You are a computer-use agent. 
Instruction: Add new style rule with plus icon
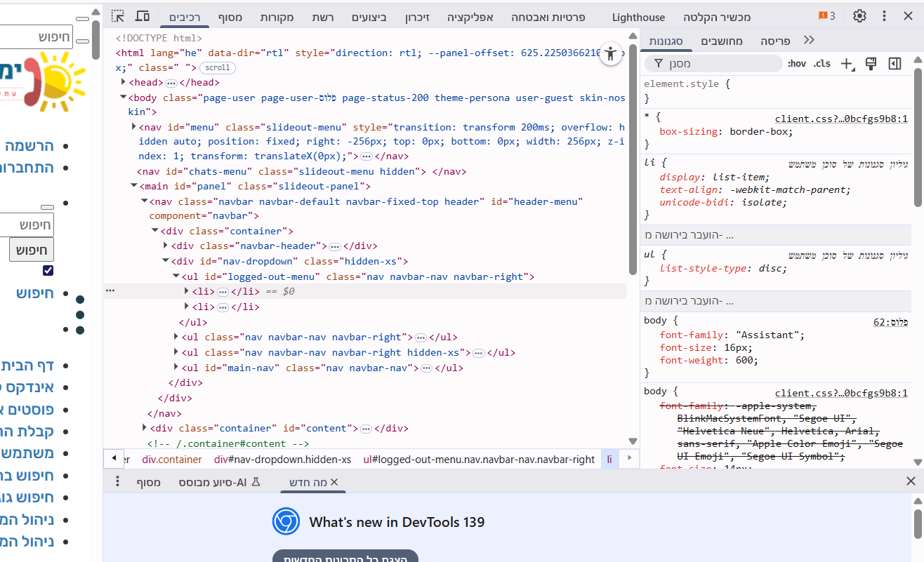click(x=847, y=64)
